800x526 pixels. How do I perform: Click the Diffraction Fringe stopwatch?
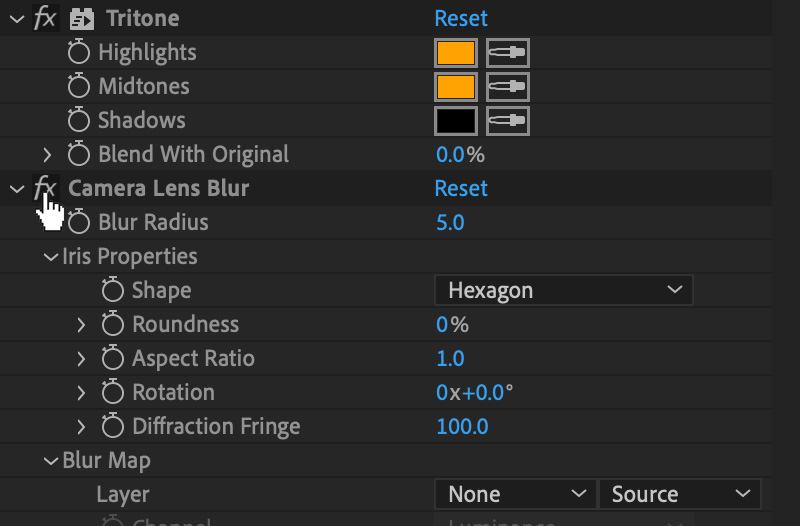click(x=112, y=426)
